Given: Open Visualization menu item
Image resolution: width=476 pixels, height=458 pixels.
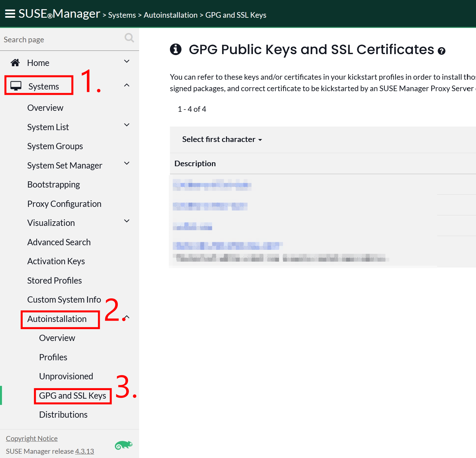Looking at the screenshot, I should point(51,223).
